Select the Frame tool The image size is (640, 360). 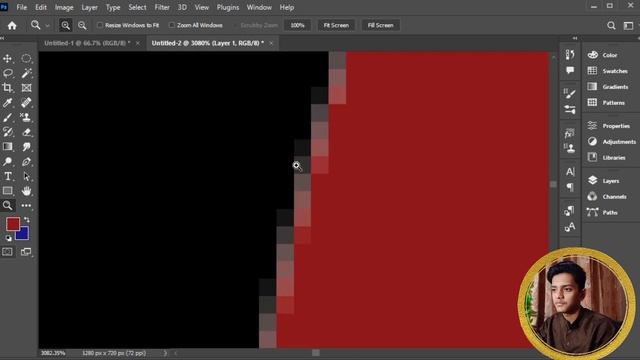(26, 88)
